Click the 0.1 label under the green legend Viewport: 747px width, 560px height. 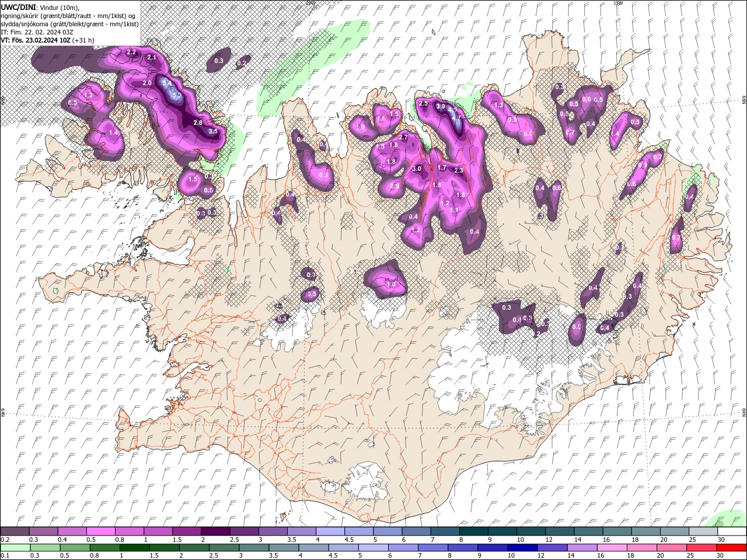5,556
